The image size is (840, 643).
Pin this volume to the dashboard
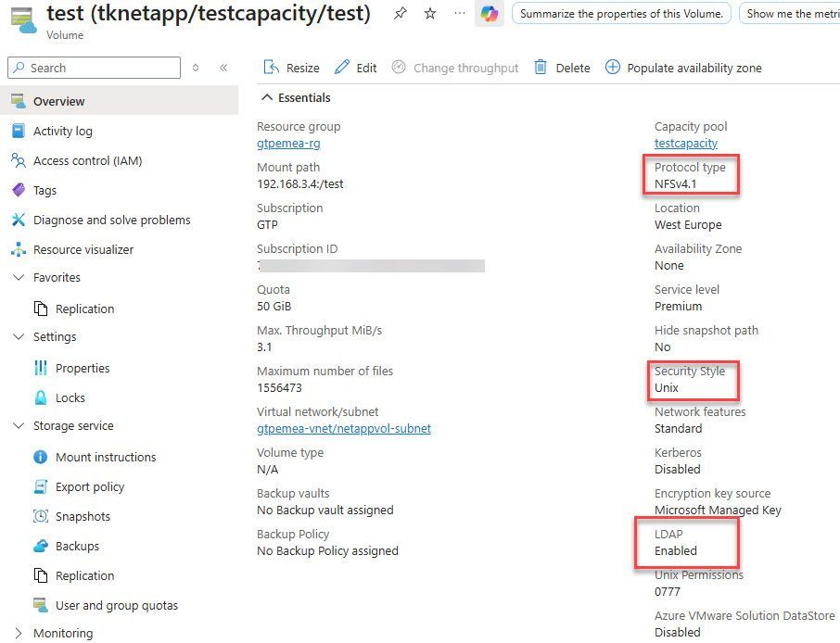tap(400, 14)
